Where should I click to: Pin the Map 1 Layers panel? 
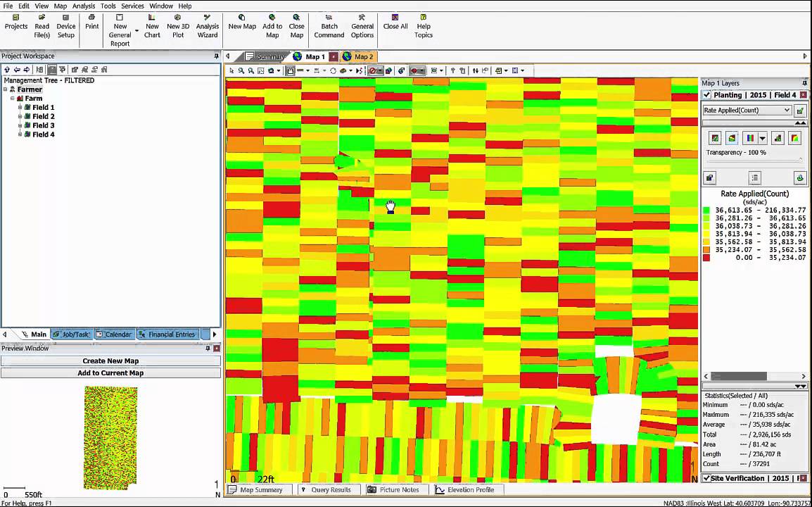(804, 83)
